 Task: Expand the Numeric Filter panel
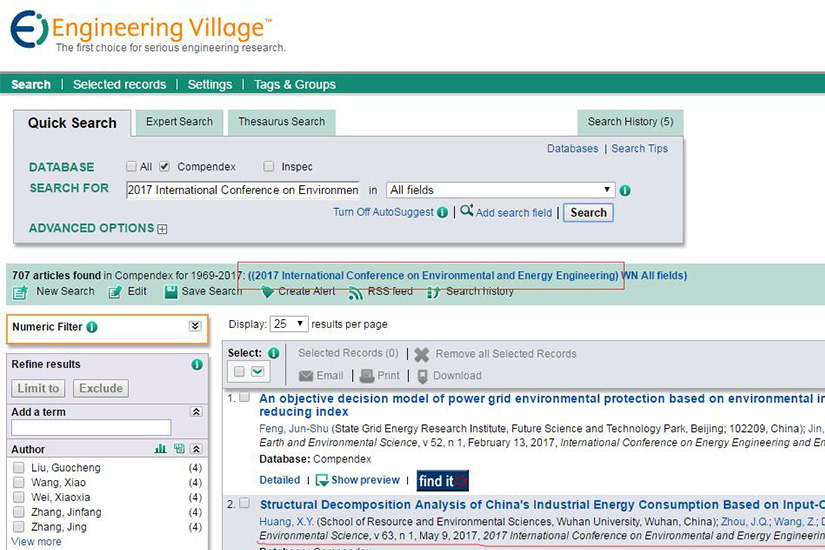tap(194, 327)
